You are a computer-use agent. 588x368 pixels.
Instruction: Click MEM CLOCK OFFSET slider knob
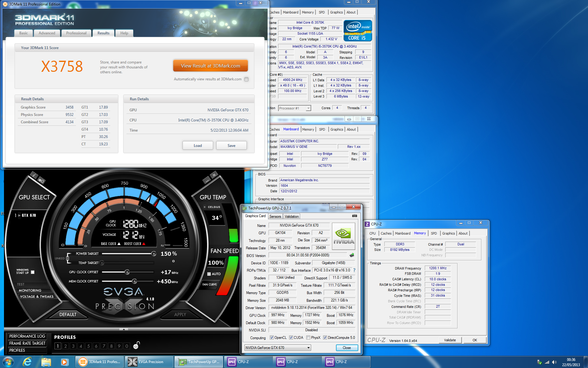[x=134, y=281]
